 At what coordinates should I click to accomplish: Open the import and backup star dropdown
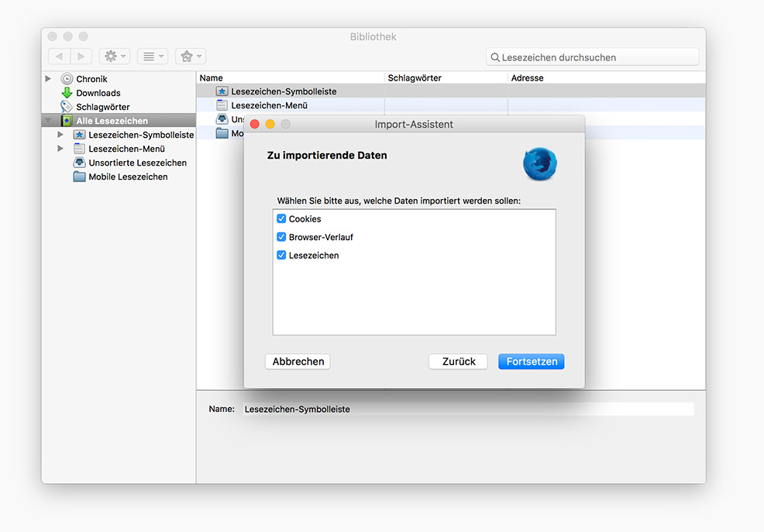coord(190,57)
